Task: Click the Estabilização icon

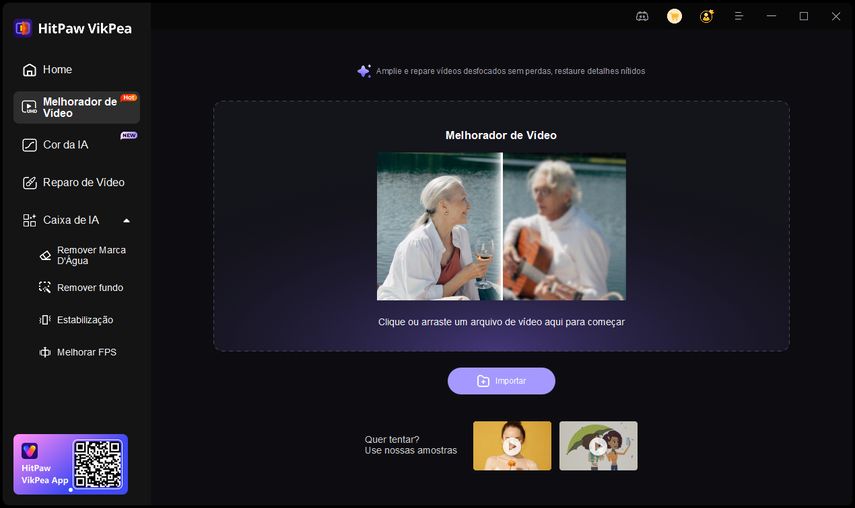Action: 45,320
